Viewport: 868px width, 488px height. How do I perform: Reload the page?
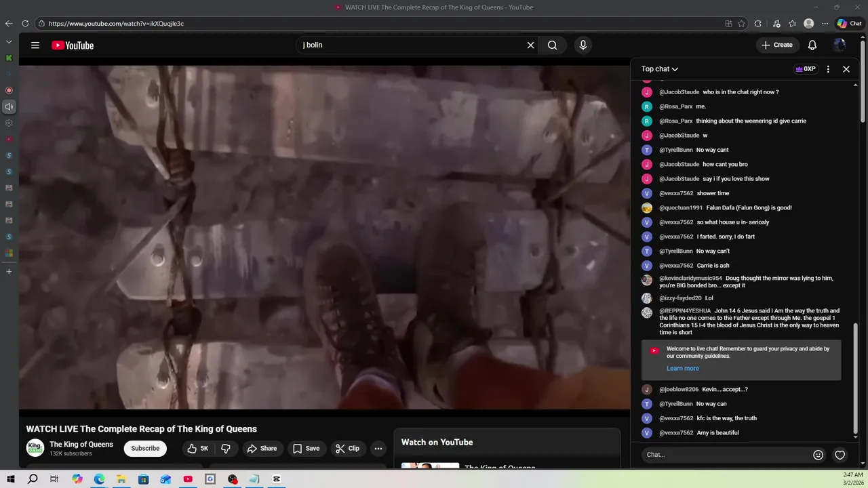click(25, 24)
